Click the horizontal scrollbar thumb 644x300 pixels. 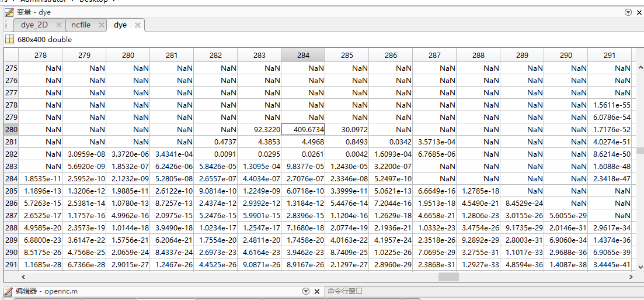(x=448, y=277)
